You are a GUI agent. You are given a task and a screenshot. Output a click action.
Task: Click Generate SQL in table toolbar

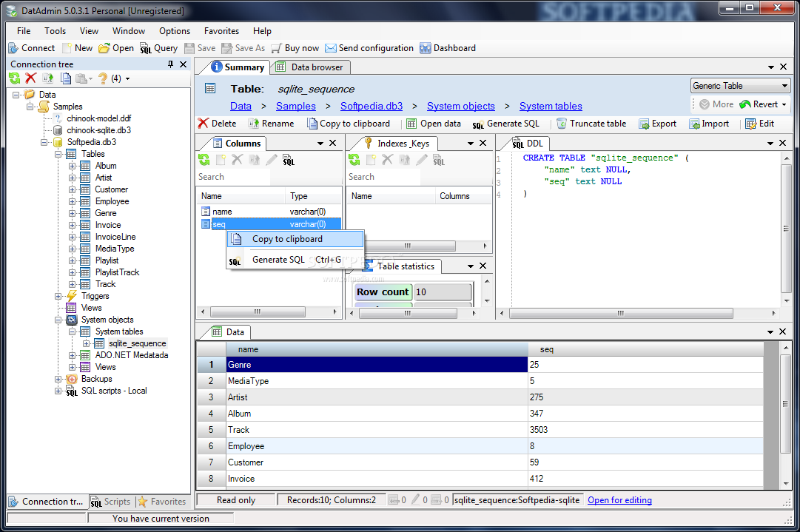[x=505, y=124]
